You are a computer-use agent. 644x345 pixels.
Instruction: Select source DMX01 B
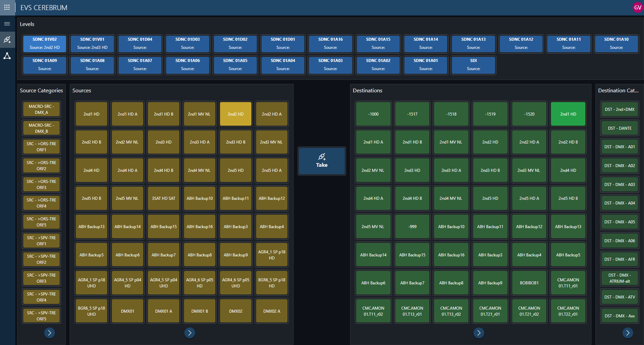200,311
